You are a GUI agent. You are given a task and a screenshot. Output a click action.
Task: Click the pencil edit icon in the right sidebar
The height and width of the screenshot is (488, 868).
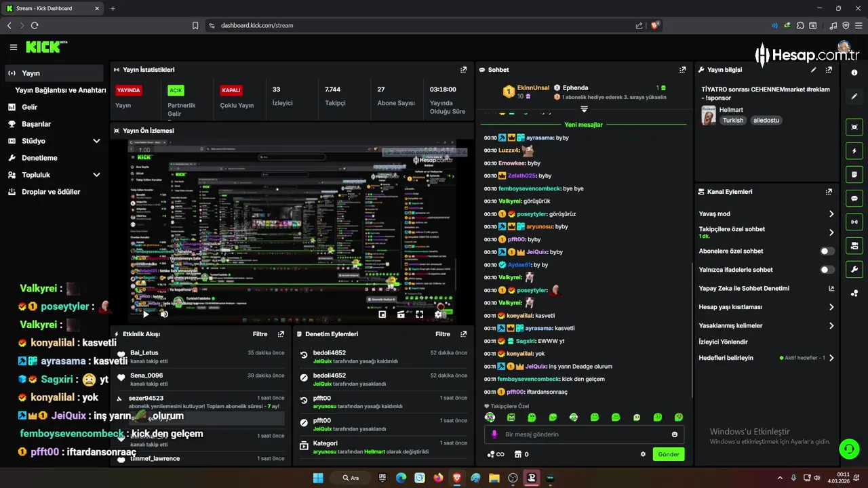[854, 96]
